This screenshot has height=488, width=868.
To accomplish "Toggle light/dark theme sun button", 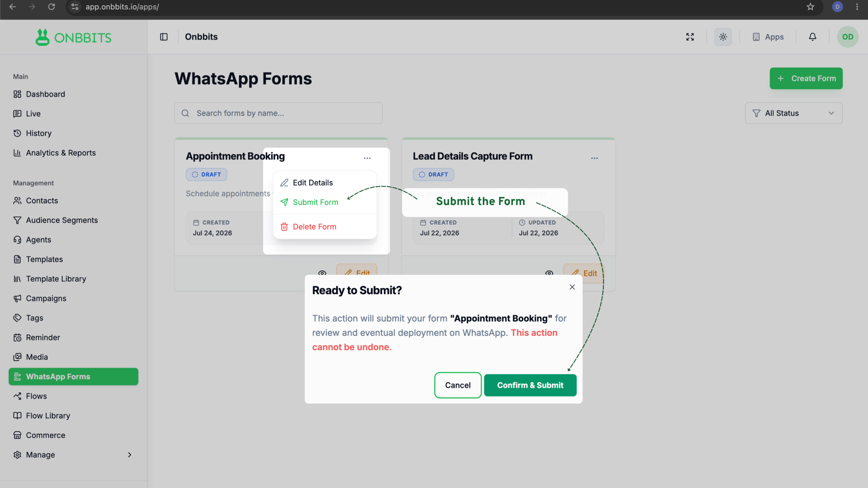I will point(723,37).
